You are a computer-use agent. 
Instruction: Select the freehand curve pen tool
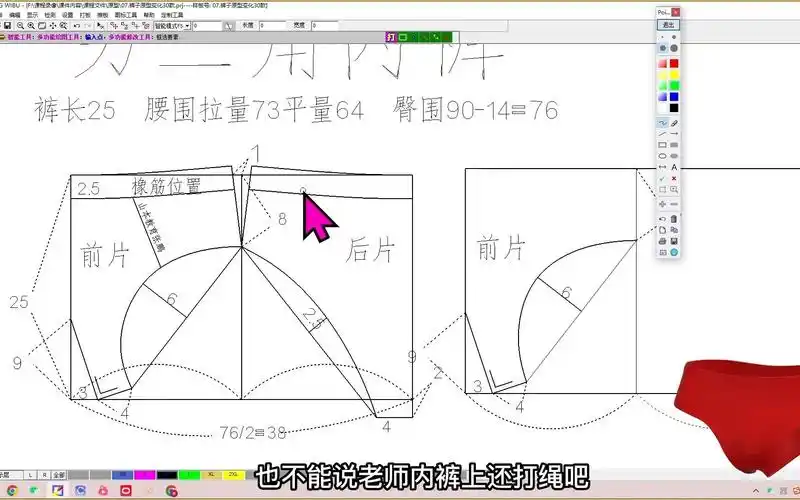662,123
